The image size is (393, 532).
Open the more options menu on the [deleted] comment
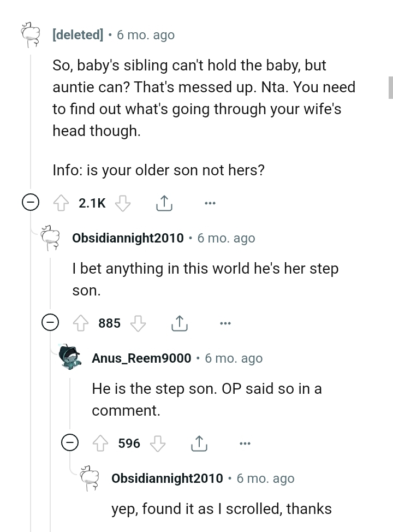click(210, 202)
